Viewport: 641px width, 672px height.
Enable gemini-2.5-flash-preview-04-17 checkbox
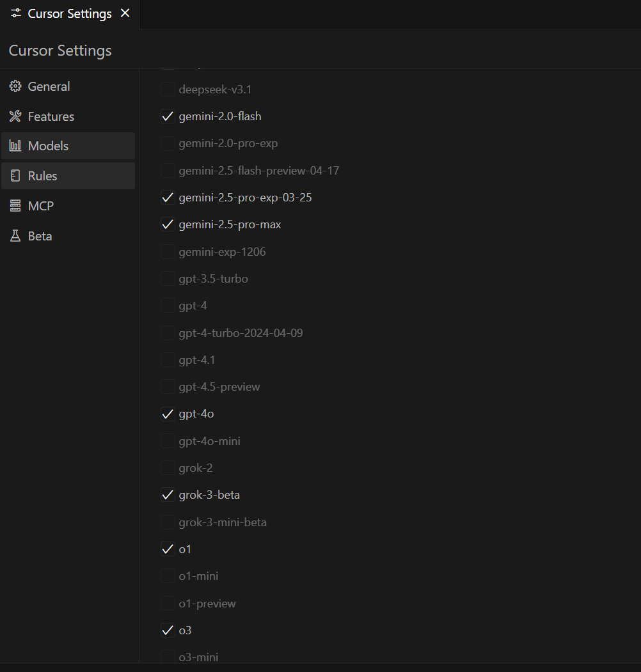168,170
